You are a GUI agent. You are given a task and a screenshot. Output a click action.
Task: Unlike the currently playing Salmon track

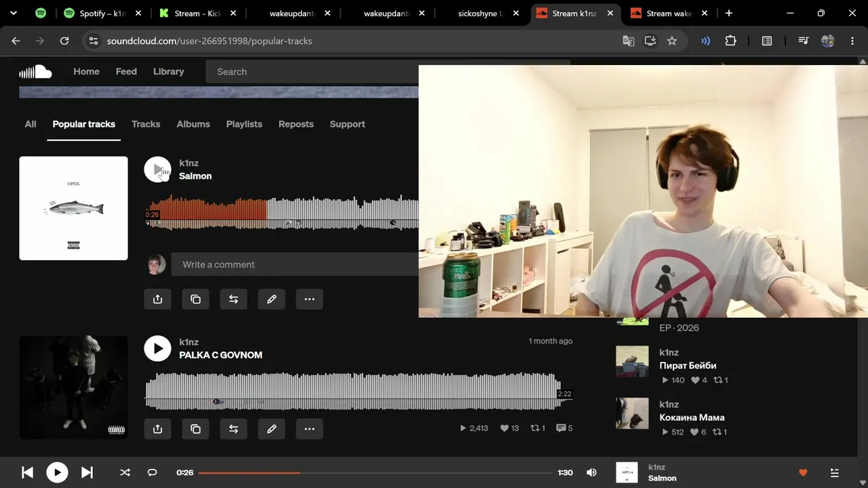tap(804, 472)
